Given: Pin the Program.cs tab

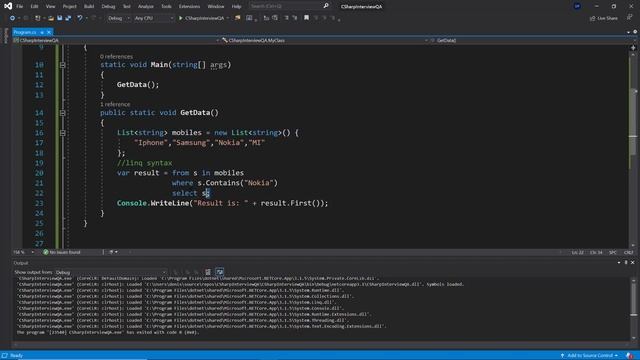Looking at the screenshot, I should pyautogui.click(x=42, y=32).
